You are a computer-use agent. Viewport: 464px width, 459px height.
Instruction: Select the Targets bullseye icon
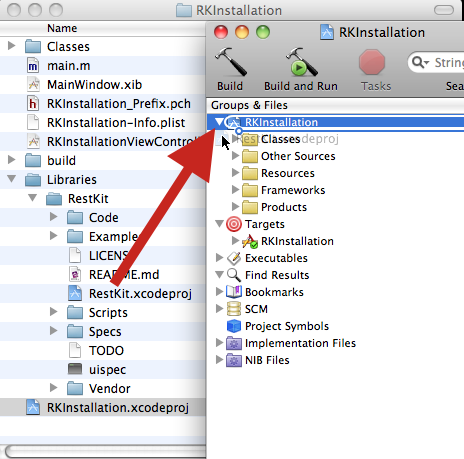click(x=234, y=224)
